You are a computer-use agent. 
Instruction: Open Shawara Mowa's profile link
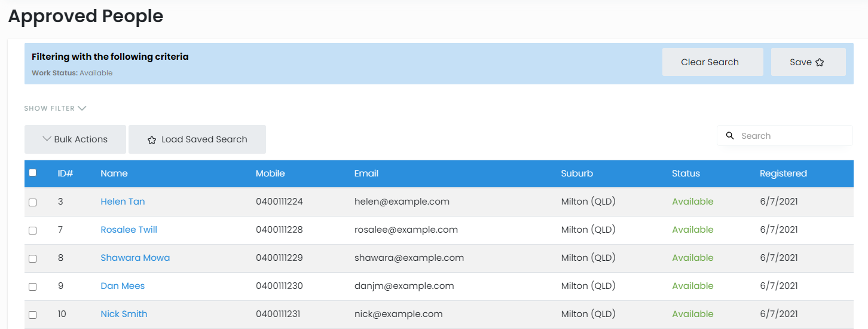135,258
